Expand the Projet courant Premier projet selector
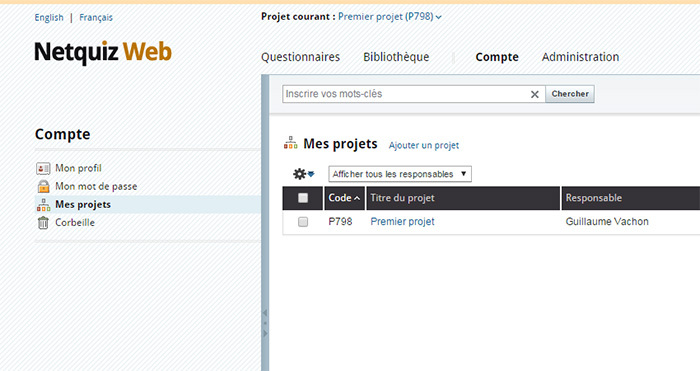 click(x=390, y=17)
